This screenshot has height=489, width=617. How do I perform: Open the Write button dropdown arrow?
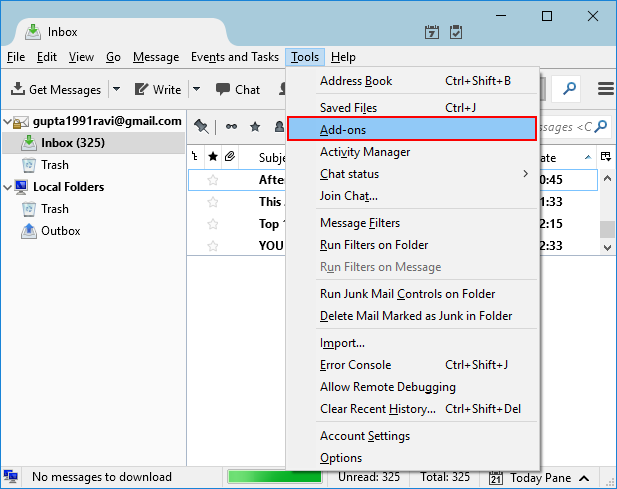[x=196, y=89]
